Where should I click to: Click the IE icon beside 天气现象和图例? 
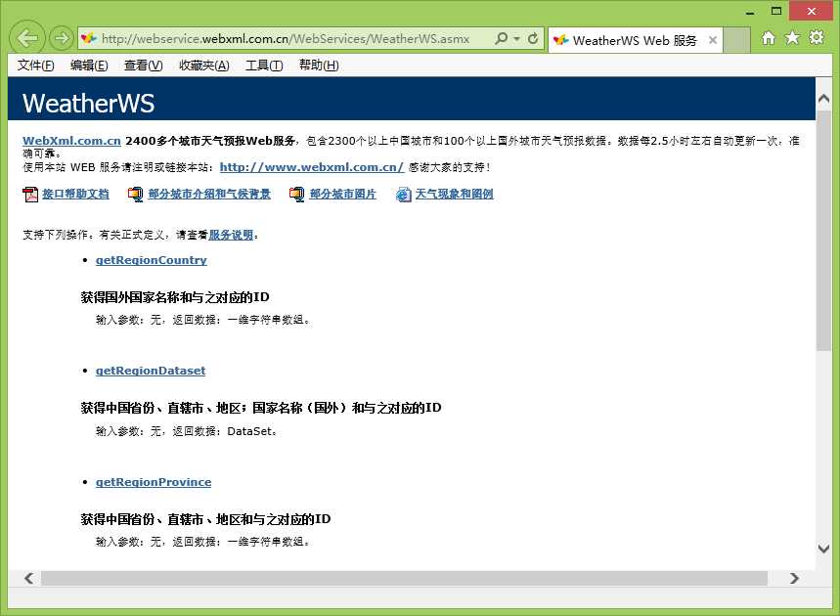[x=404, y=195]
